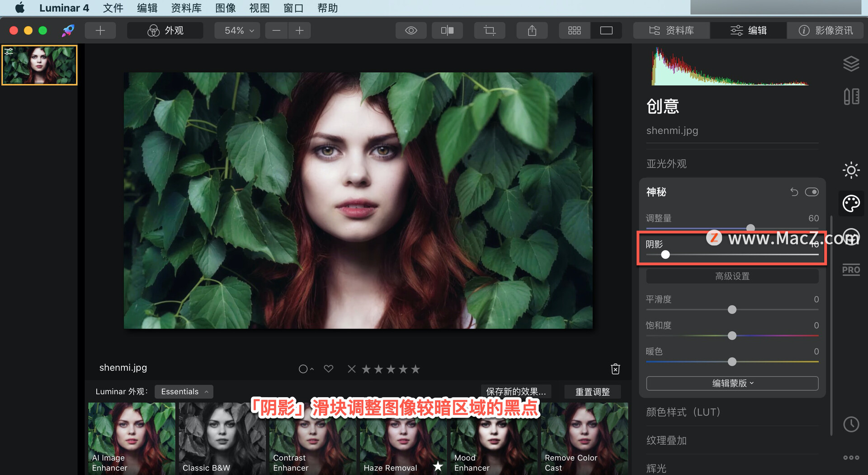Open the zoom percentage 54% dropdown
868x475 pixels.
pyautogui.click(x=237, y=30)
